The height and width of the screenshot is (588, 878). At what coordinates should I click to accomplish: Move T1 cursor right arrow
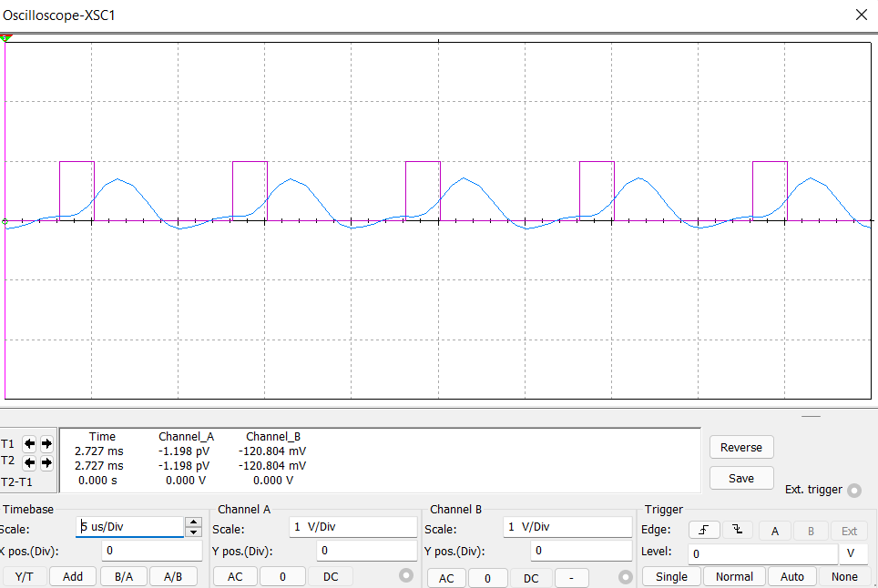pyautogui.click(x=46, y=444)
